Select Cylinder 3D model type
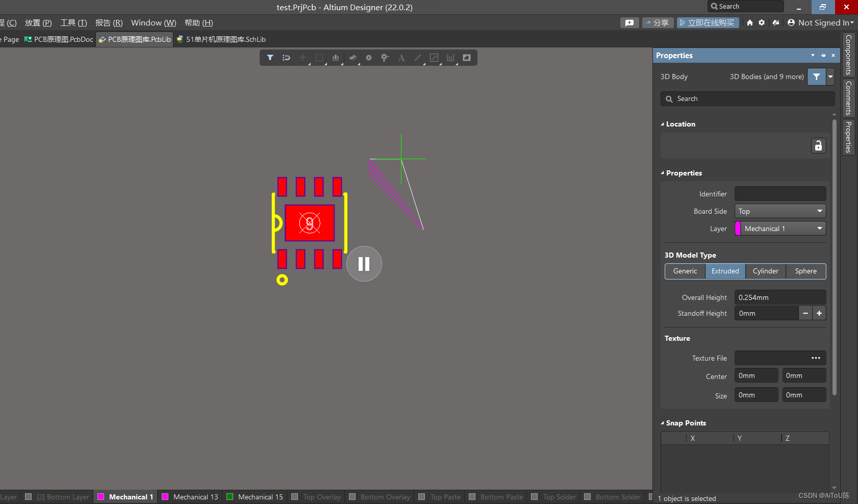 tap(766, 271)
